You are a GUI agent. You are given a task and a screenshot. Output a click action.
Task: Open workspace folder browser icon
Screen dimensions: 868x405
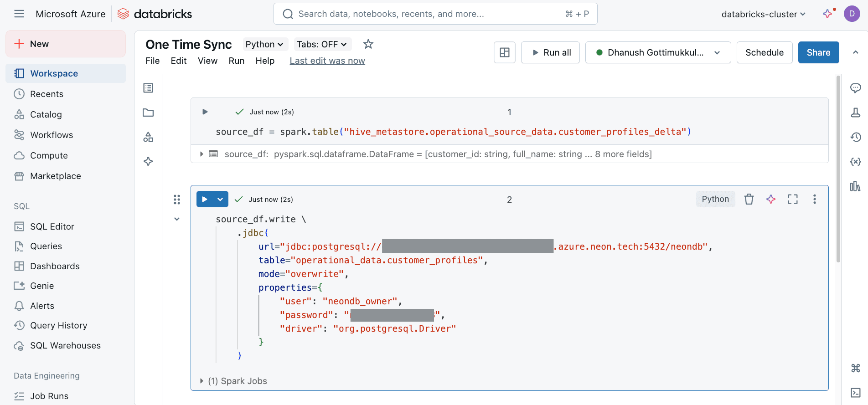(148, 113)
